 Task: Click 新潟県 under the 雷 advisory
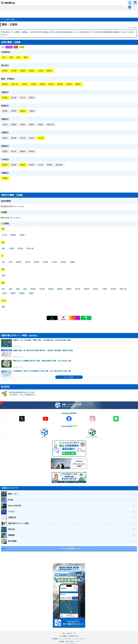tap(63, 262)
